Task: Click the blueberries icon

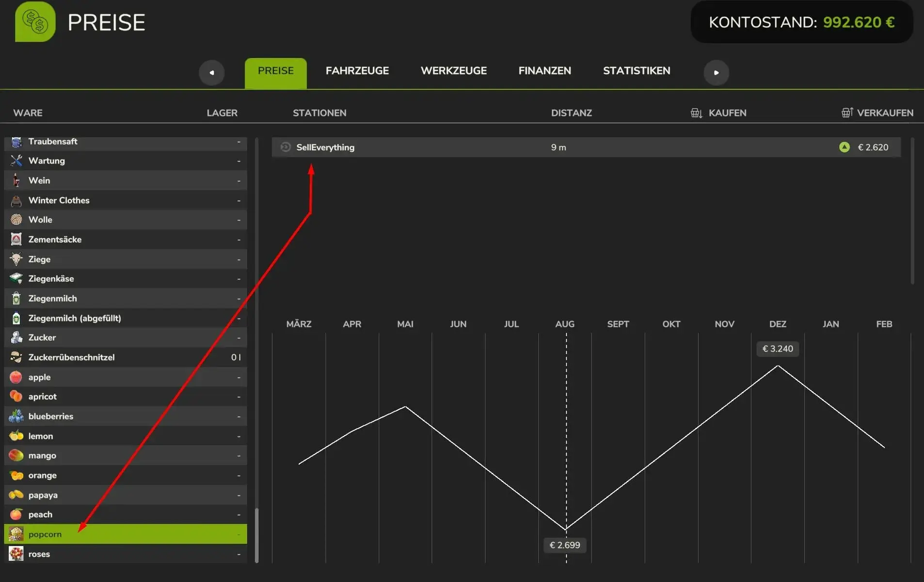Action: [16, 416]
